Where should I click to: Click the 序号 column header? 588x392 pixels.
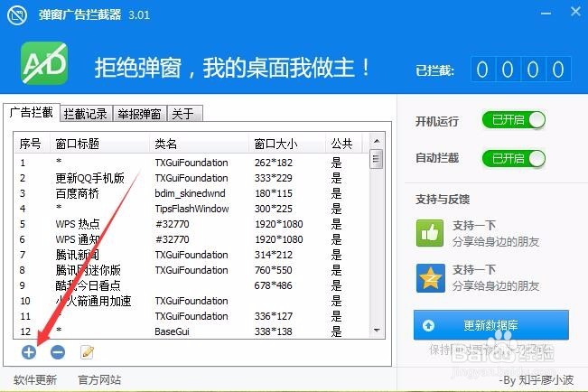31,144
